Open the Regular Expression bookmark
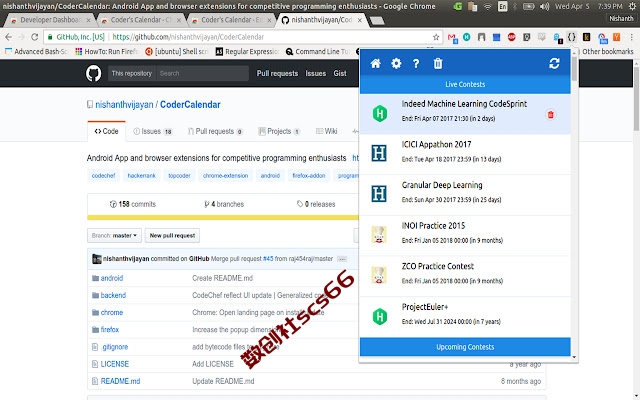 [x=247, y=52]
